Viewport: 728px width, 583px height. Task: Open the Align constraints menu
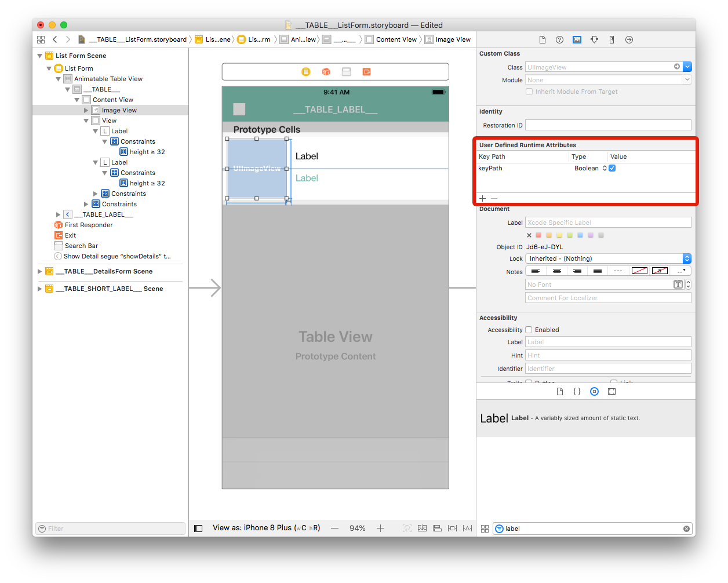[437, 529]
